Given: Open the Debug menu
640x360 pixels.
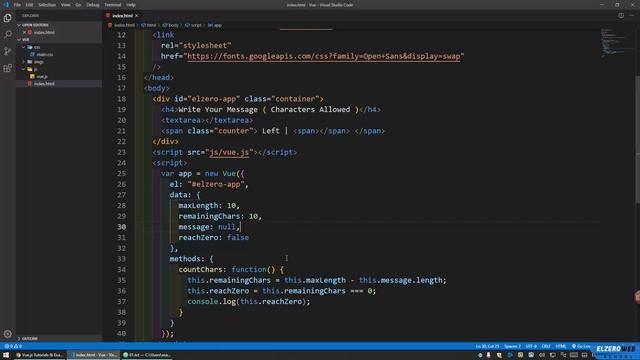Looking at the screenshot, I should 93,5.
